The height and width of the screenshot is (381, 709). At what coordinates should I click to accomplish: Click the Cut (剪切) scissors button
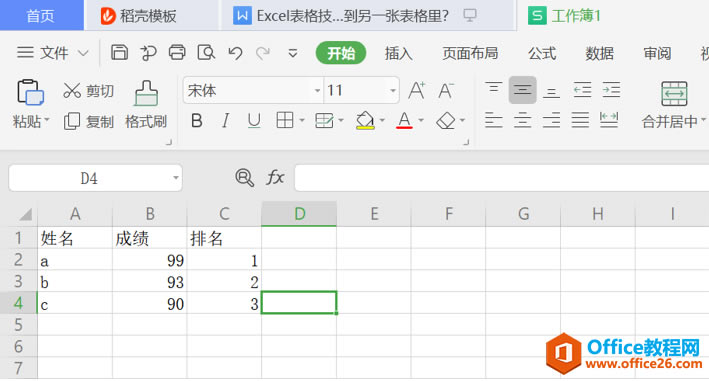pos(88,91)
